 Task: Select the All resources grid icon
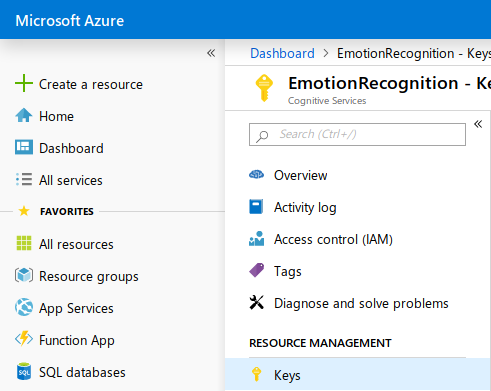24,243
